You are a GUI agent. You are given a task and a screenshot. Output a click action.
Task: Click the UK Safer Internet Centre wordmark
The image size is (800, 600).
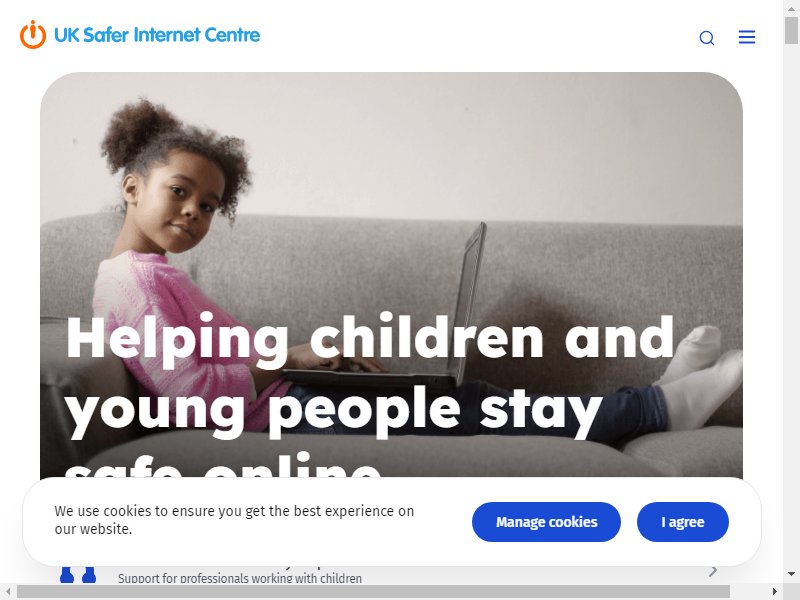point(157,35)
